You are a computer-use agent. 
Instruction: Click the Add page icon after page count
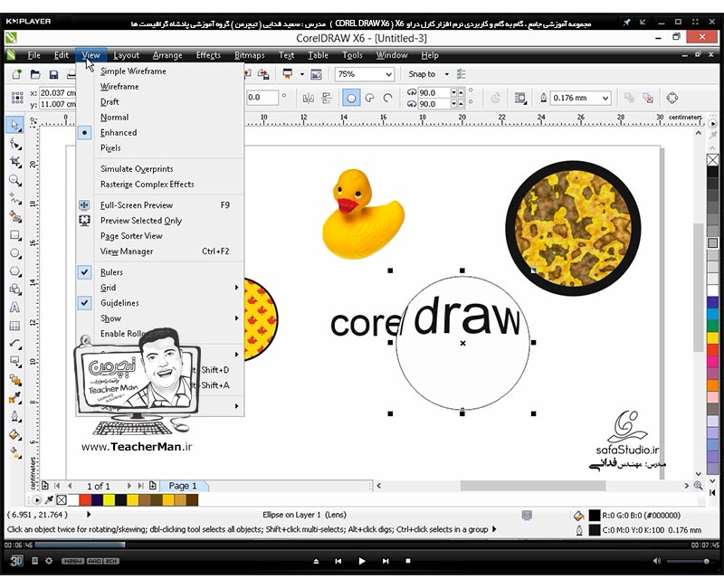[x=153, y=486]
